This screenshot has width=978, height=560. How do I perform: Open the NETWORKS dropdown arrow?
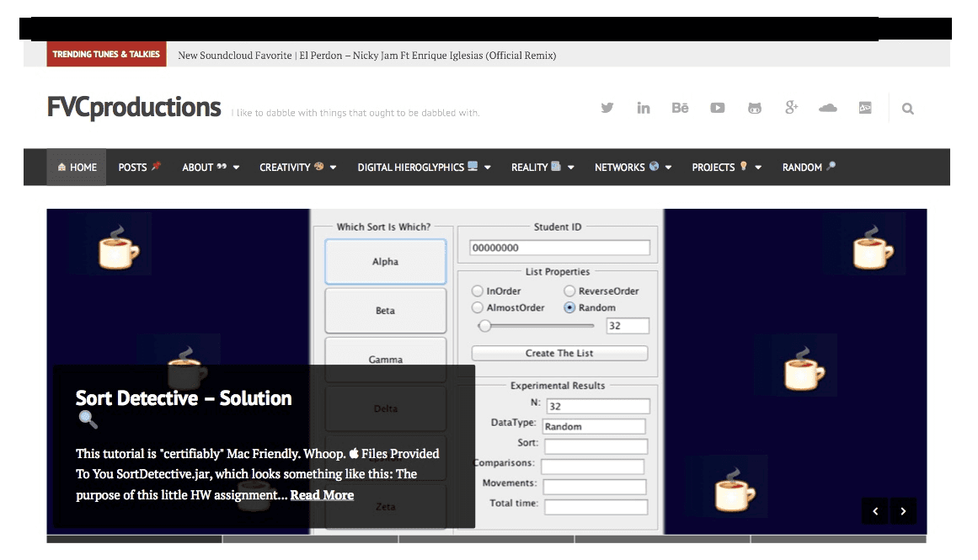pos(668,167)
